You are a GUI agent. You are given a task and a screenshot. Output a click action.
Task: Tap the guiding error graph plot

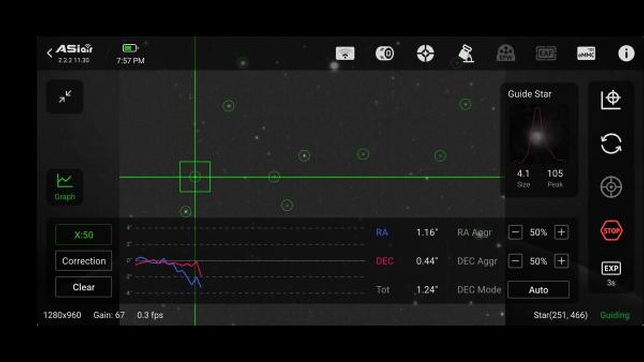[x=246, y=261]
